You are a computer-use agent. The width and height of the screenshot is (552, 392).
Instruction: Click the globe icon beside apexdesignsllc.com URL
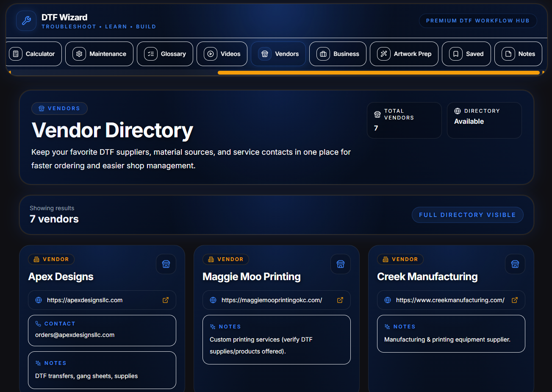tap(39, 300)
